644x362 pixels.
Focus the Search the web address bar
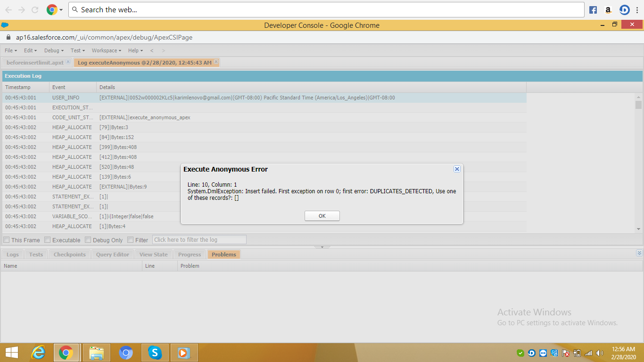[x=326, y=9]
